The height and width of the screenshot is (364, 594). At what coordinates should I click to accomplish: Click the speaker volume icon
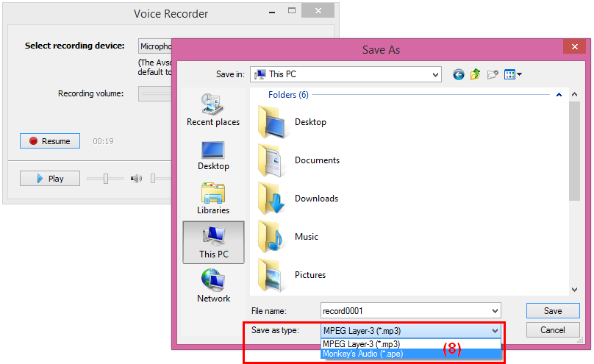pos(136,179)
